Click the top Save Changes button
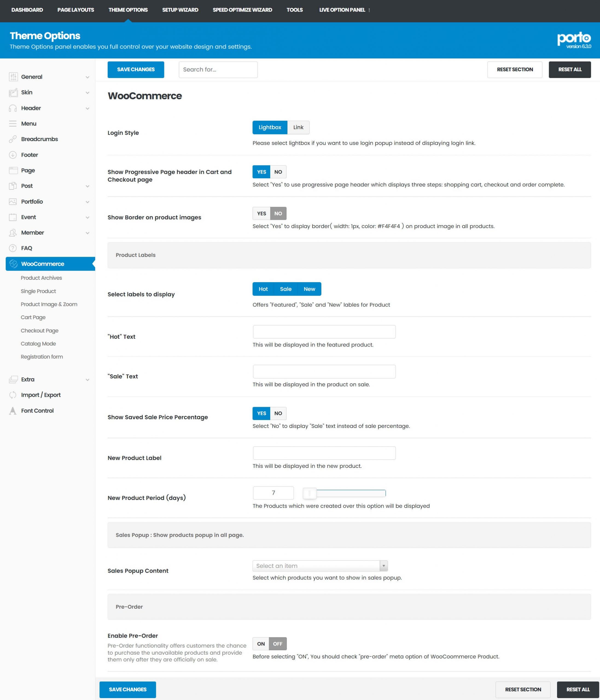Viewport: 600px width, 700px height. point(136,70)
